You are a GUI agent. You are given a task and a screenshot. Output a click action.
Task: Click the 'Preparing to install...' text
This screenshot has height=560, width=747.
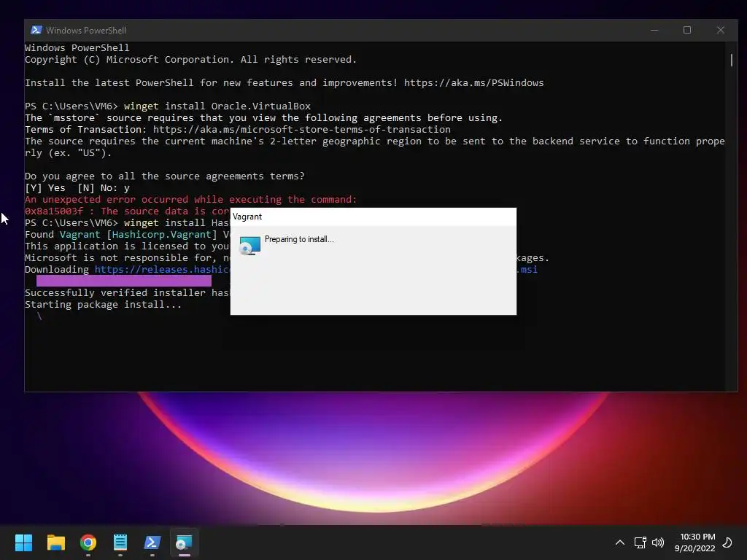299,239
